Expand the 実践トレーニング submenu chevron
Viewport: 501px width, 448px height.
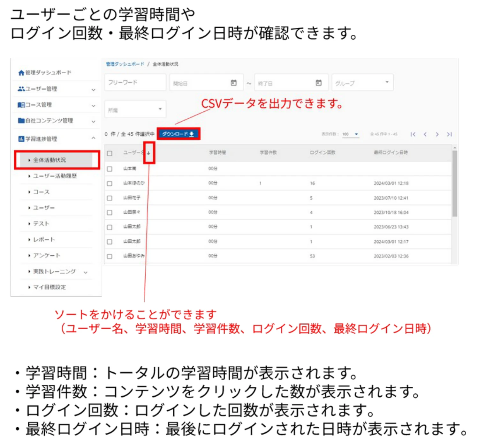(x=85, y=272)
